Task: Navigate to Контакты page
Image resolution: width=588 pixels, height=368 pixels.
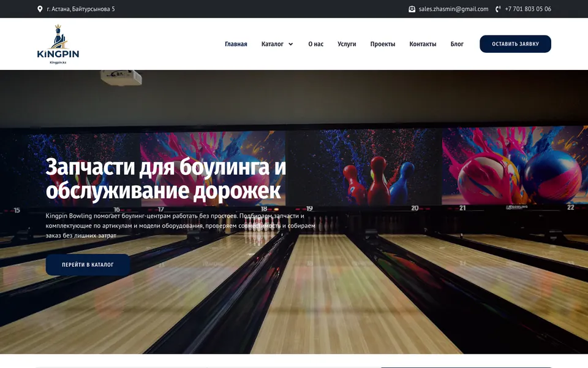Action: click(x=423, y=44)
